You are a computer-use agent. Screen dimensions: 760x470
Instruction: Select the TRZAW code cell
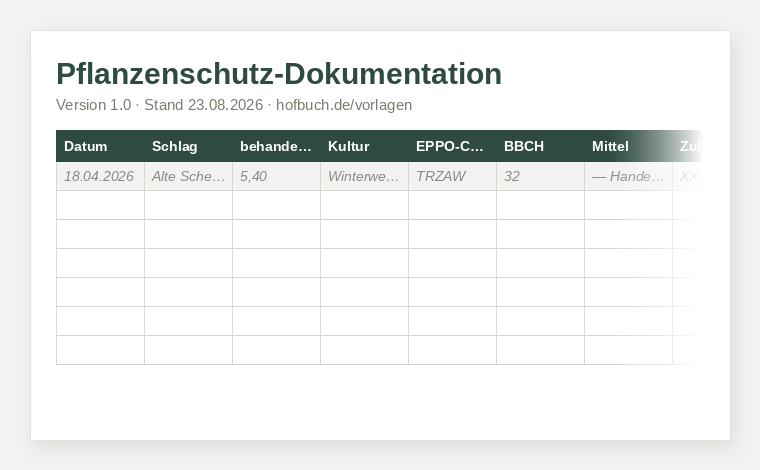click(x=452, y=176)
